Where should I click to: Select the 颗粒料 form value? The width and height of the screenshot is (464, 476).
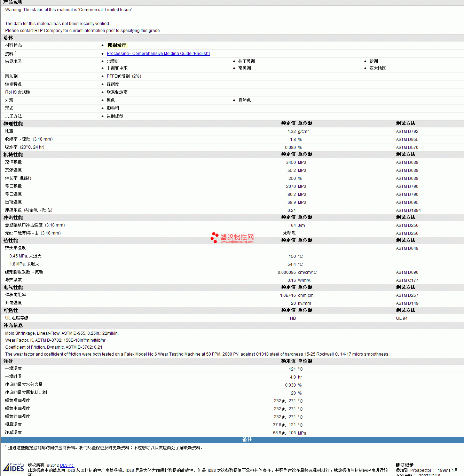(113, 108)
